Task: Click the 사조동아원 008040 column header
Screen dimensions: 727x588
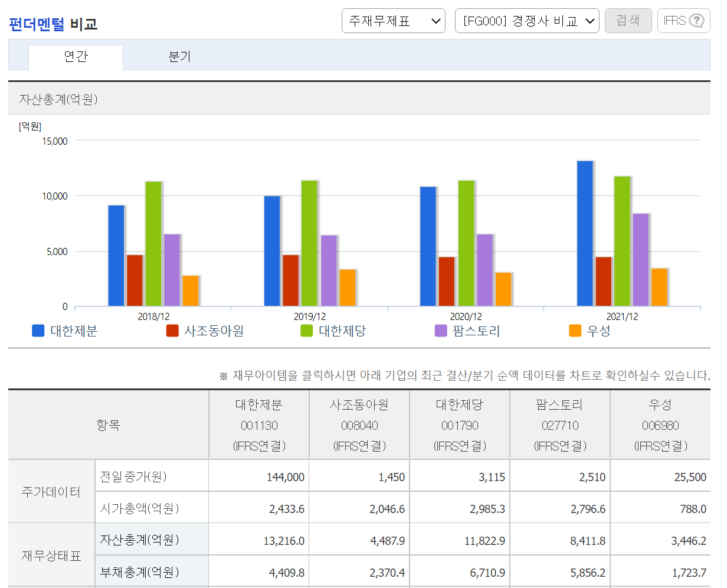Action: 359,425
